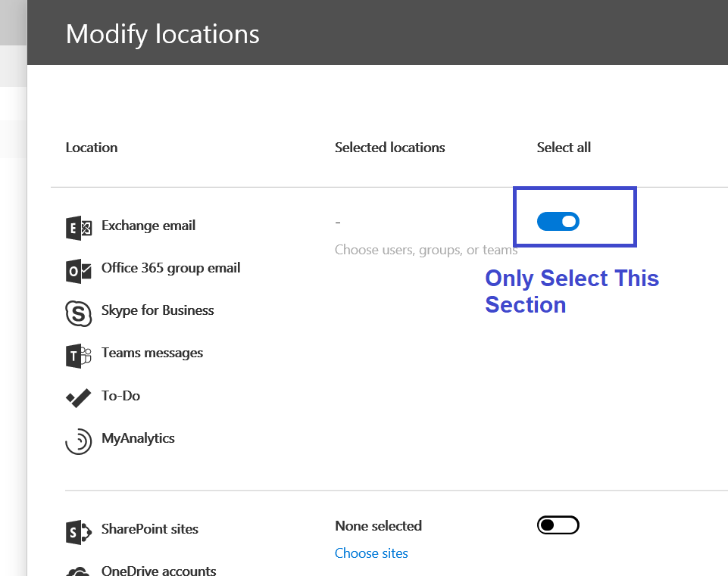Image resolution: width=728 pixels, height=576 pixels.
Task: Click the MyAnalytics spiral icon
Action: click(x=79, y=441)
